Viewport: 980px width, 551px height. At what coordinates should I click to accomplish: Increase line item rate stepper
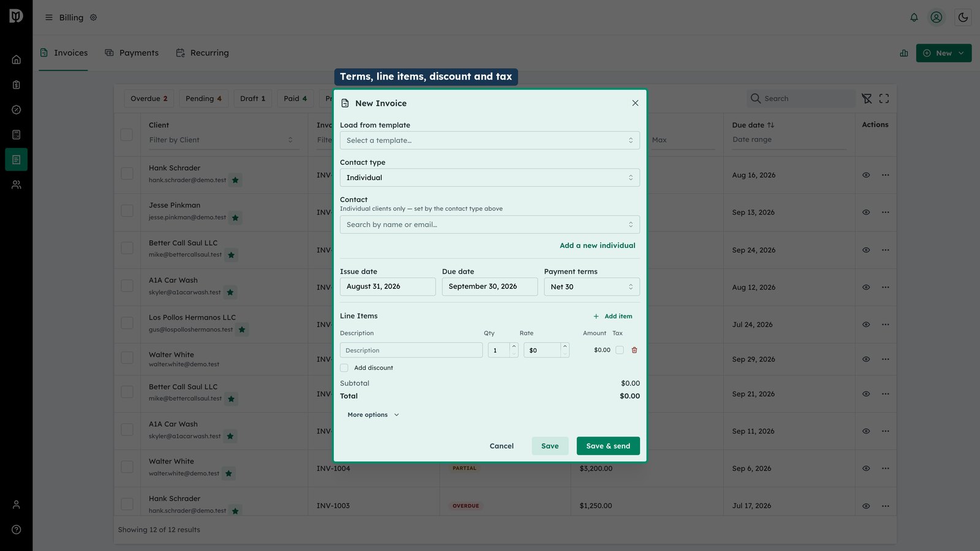click(565, 347)
